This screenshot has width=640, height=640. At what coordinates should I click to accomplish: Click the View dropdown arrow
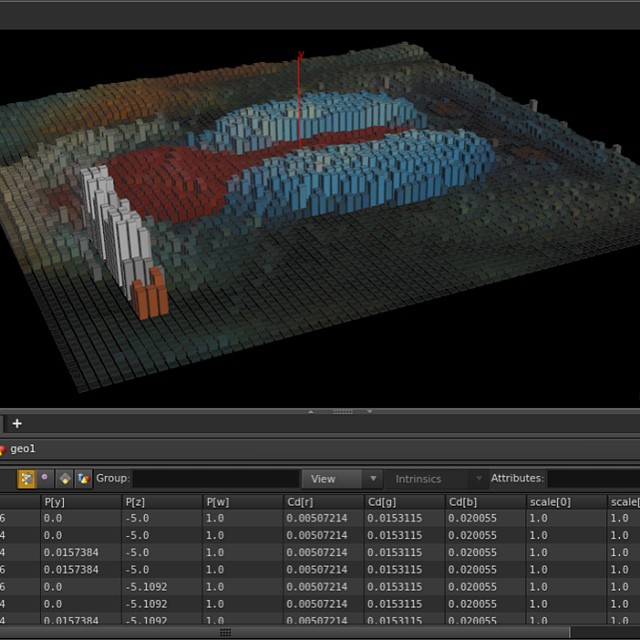[373, 479]
